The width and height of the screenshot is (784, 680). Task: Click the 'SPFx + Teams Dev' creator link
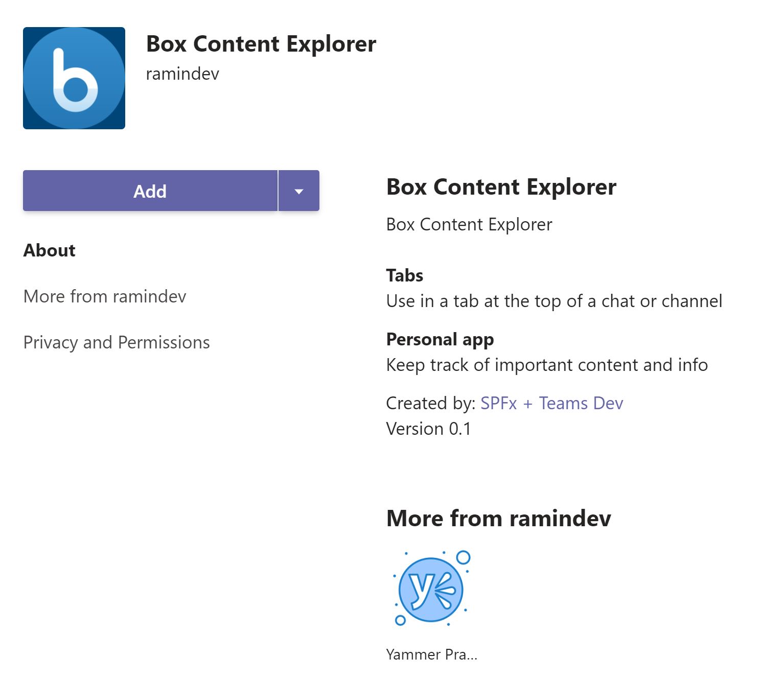click(551, 403)
